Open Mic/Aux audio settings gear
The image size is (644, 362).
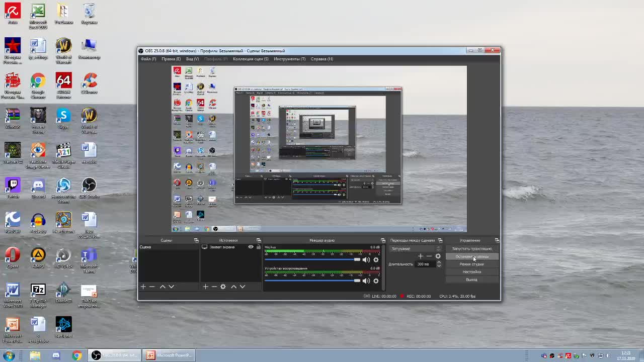pyautogui.click(x=376, y=260)
